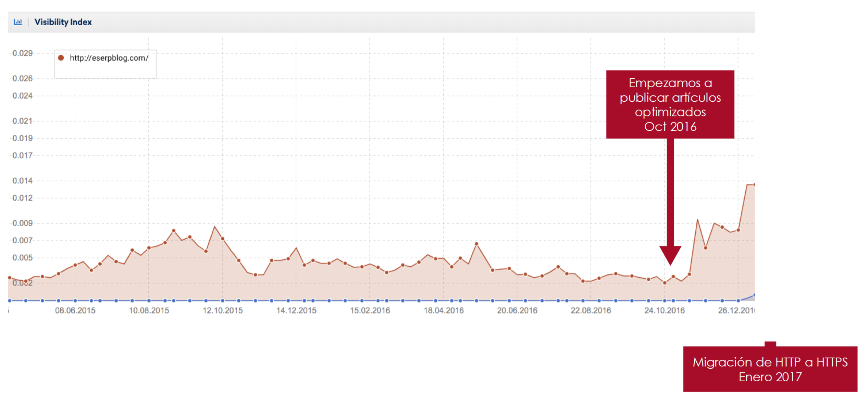Click the 22.08.2016 date axis label
The image size is (868, 408).
(x=591, y=310)
